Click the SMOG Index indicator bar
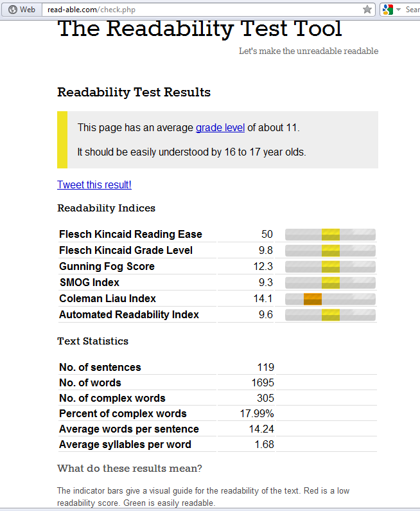Viewport: 420px width, 511px height. pos(330,283)
